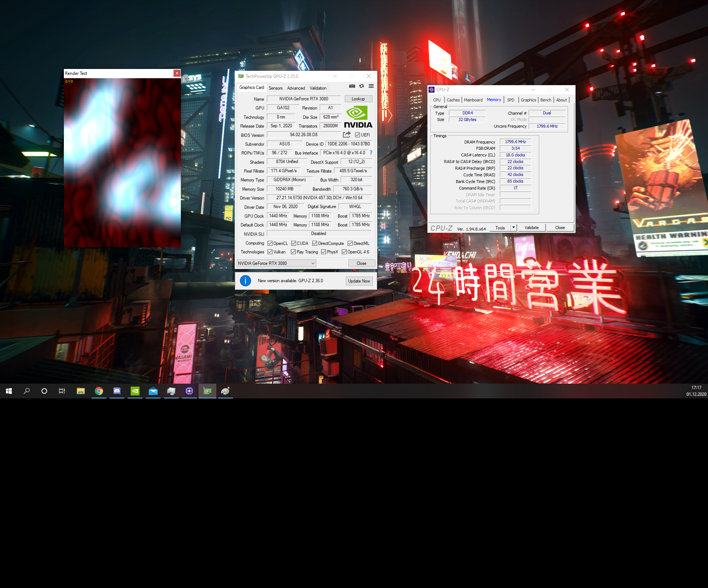Switch to the Validation tab in GPU-Z
The height and width of the screenshot is (588, 708).
tap(318, 88)
